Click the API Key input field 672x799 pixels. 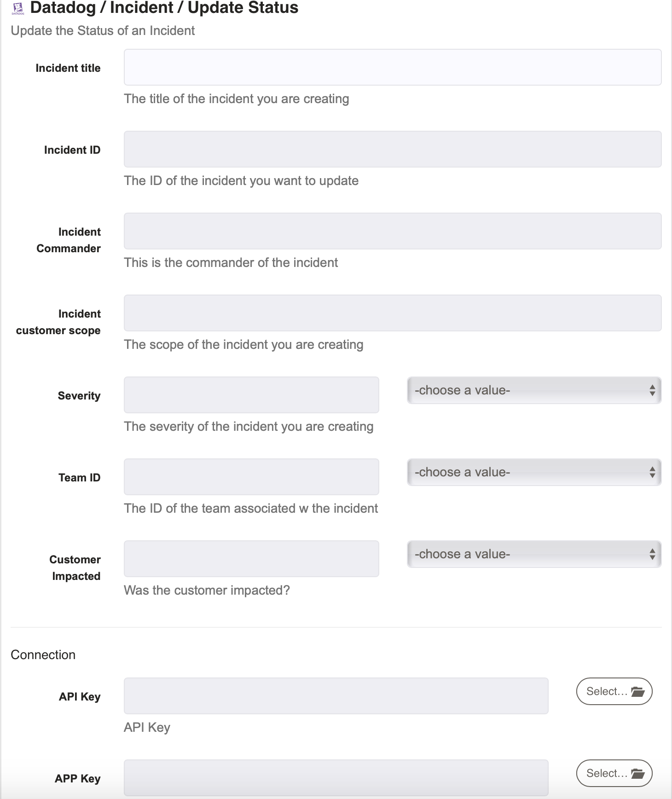[x=336, y=696]
